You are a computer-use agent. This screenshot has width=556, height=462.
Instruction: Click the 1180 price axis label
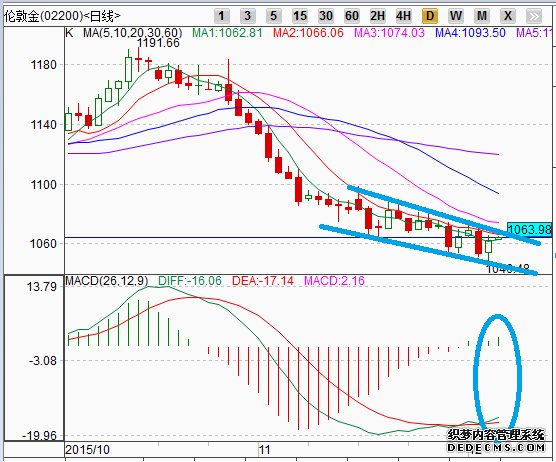pyautogui.click(x=44, y=65)
